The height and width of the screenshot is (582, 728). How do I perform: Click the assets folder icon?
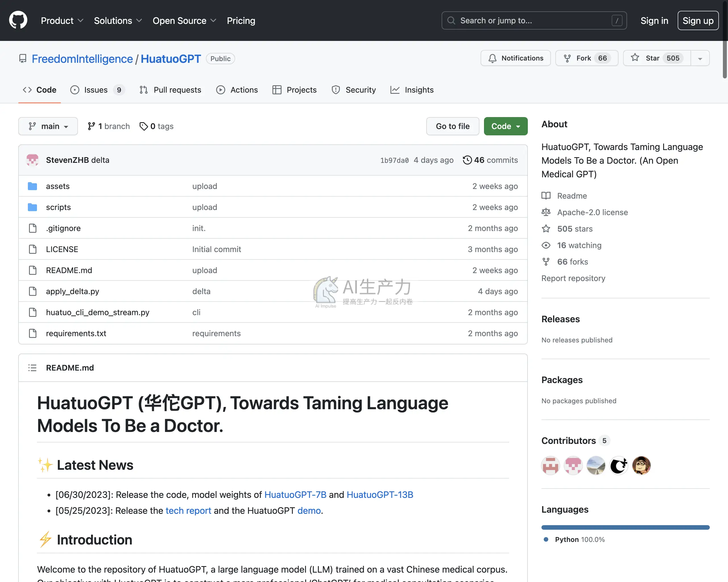[x=32, y=186]
